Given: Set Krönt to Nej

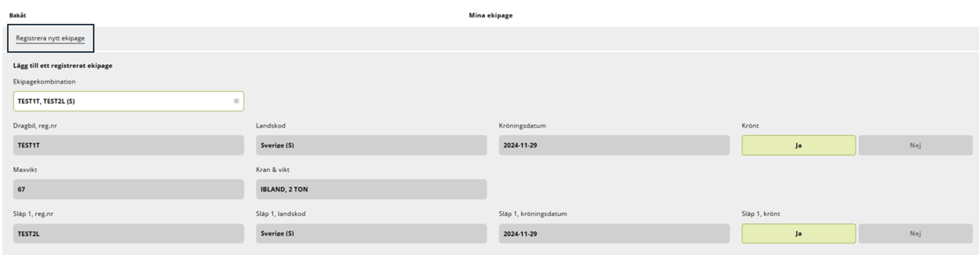Looking at the screenshot, I should click(915, 145).
